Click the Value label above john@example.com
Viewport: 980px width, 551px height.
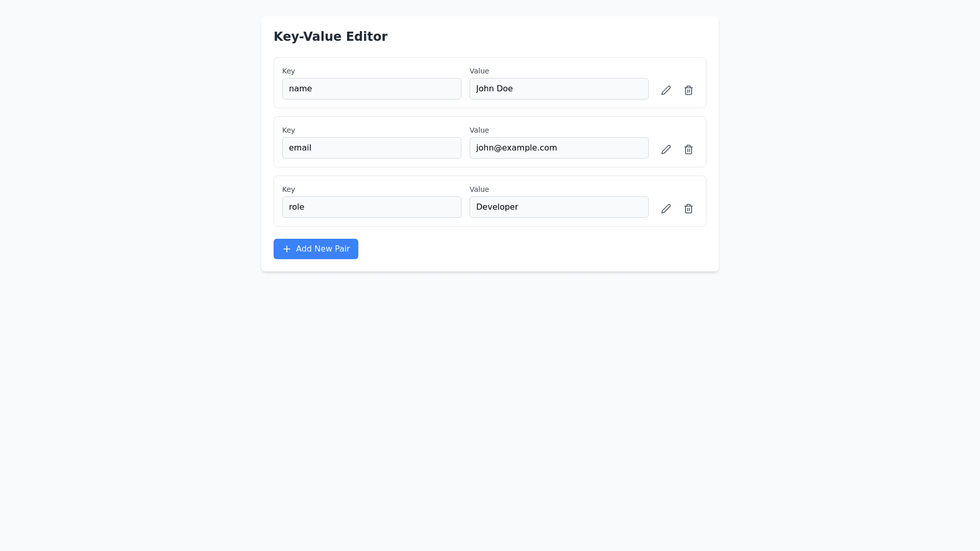479,130
